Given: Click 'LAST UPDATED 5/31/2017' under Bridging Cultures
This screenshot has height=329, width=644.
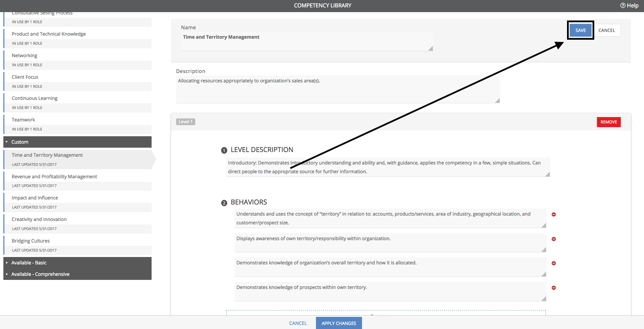Looking at the screenshot, I should 34,250.
